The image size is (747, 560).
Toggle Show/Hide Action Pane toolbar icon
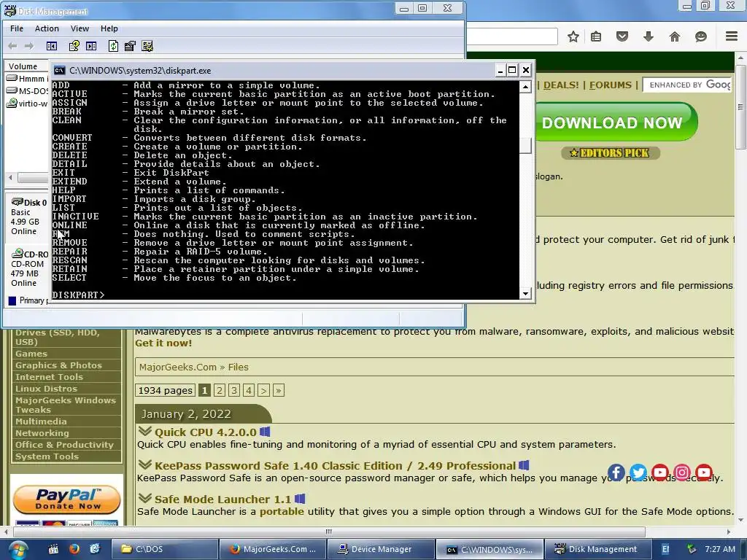point(91,46)
